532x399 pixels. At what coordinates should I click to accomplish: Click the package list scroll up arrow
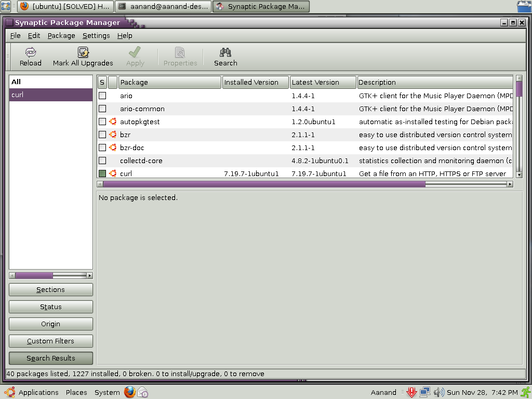click(519, 78)
